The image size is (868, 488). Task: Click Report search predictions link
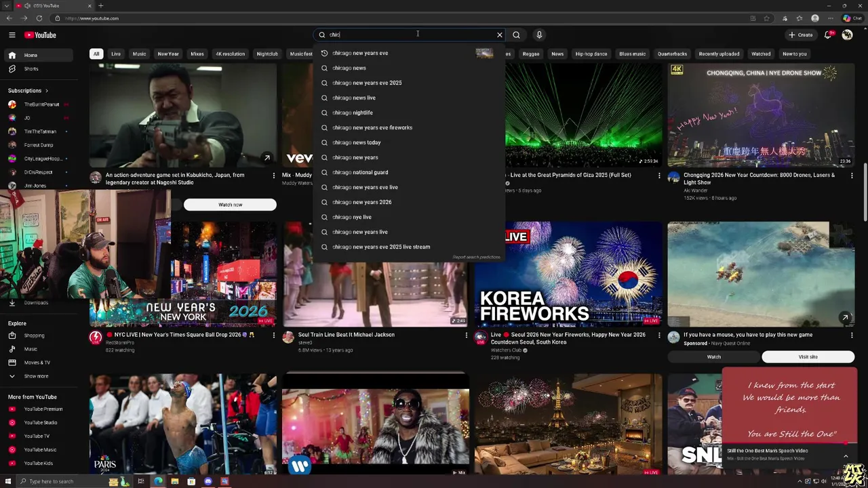476,257
